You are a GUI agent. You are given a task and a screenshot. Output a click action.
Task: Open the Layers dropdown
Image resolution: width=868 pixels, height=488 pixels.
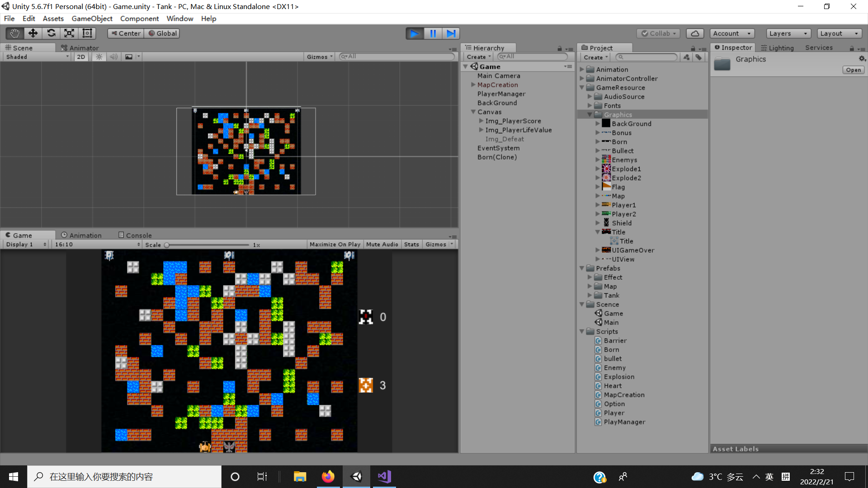point(788,33)
